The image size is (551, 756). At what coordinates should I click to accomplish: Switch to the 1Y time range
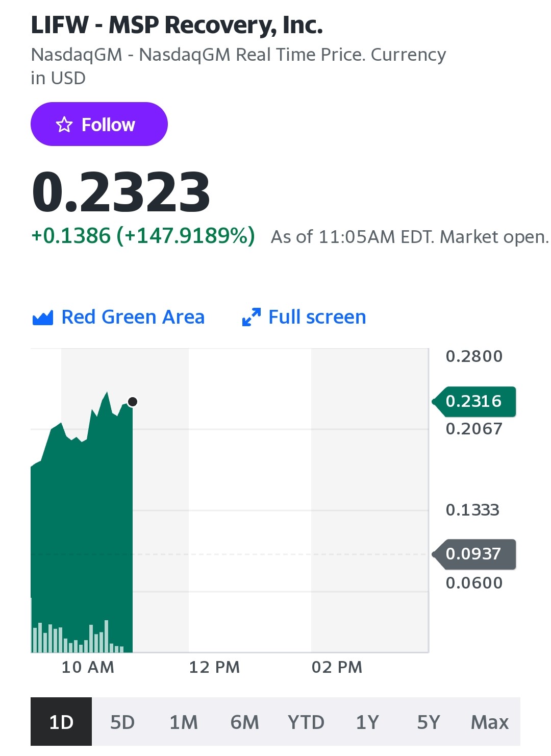click(x=367, y=722)
